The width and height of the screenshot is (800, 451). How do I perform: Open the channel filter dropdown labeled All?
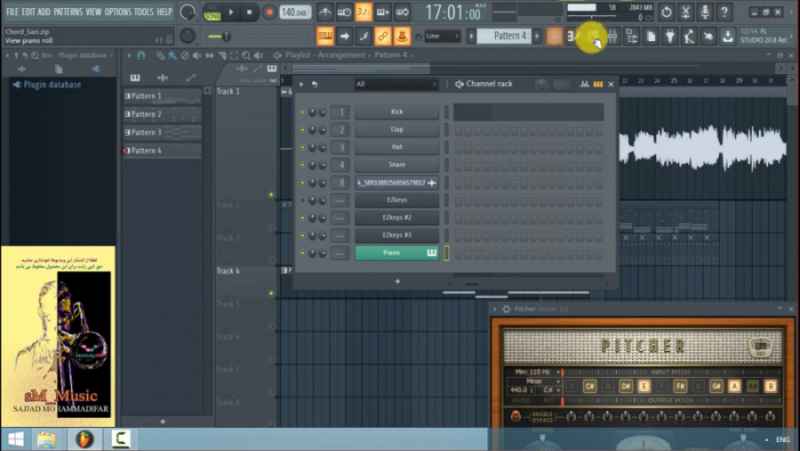click(x=396, y=84)
